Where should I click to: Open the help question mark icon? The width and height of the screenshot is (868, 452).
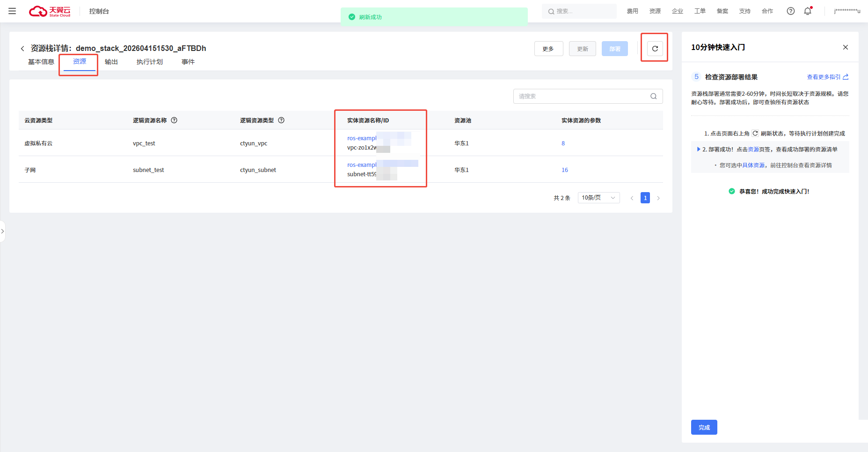pyautogui.click(x=790, y=11)
